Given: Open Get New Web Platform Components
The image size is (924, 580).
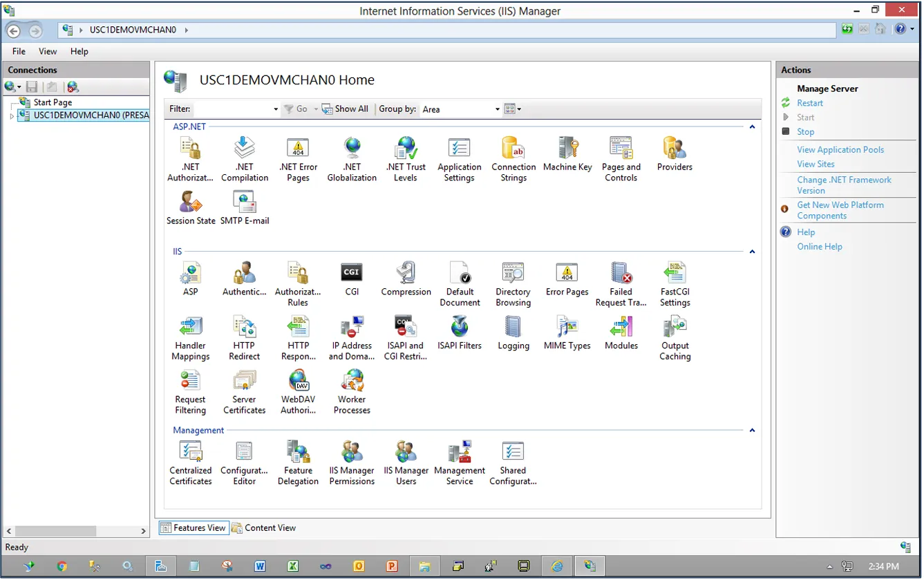Looking at the screenshot, I should (841, 210).
